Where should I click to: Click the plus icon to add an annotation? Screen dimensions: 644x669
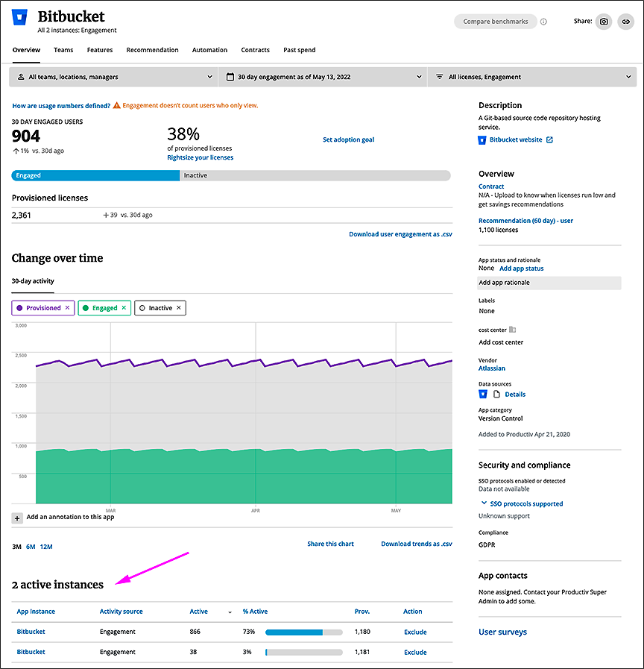17,518
